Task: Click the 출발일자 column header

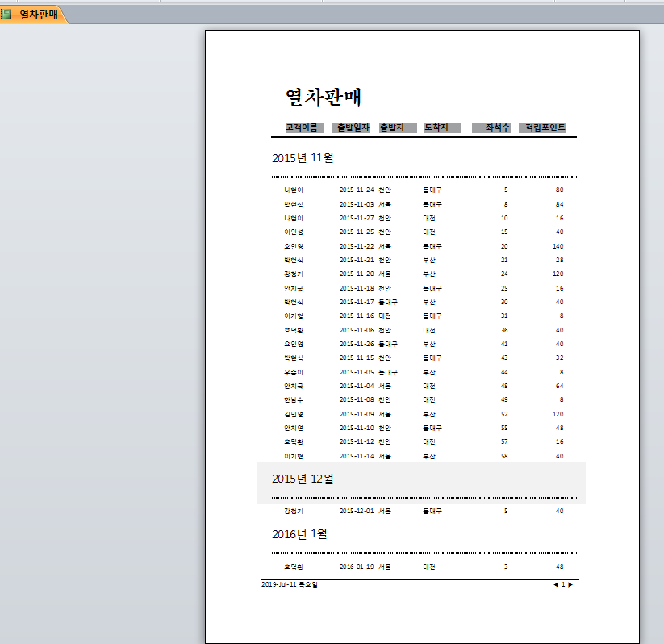Action: click(352, 128)
